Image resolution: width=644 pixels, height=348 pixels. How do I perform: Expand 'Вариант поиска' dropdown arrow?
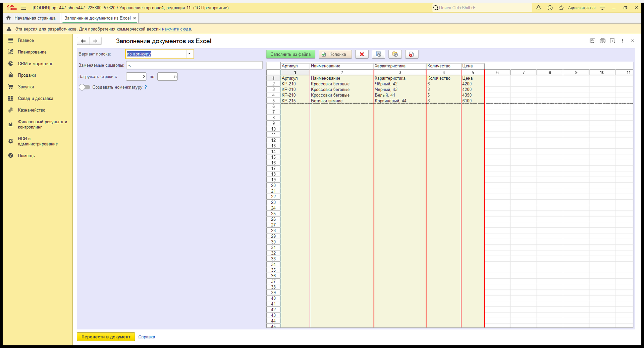[190, 54]
